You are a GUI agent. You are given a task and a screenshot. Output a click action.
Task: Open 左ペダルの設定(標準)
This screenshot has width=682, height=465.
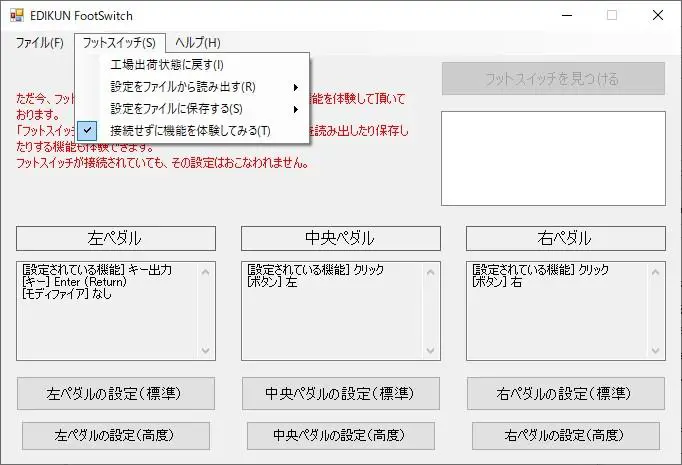pos(116,394)
